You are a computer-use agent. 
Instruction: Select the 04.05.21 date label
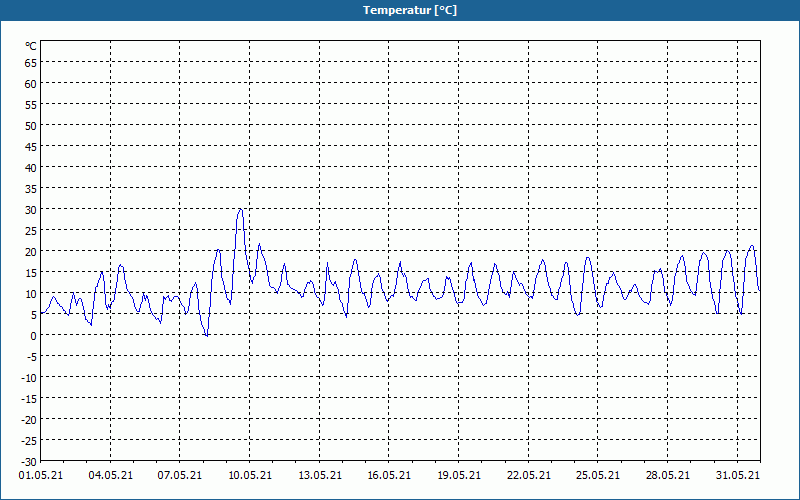(x=111, y=476)
